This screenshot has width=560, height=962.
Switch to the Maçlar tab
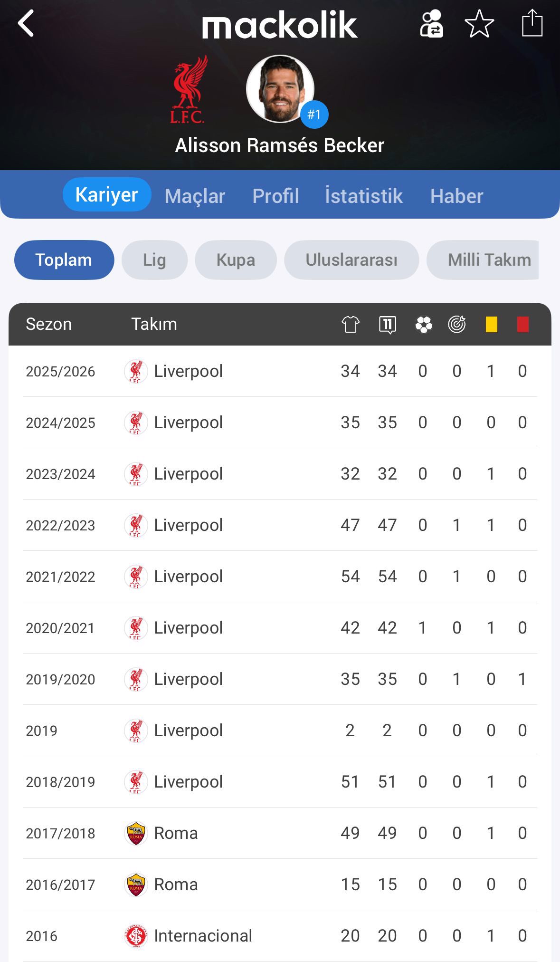tap(195, 196)
